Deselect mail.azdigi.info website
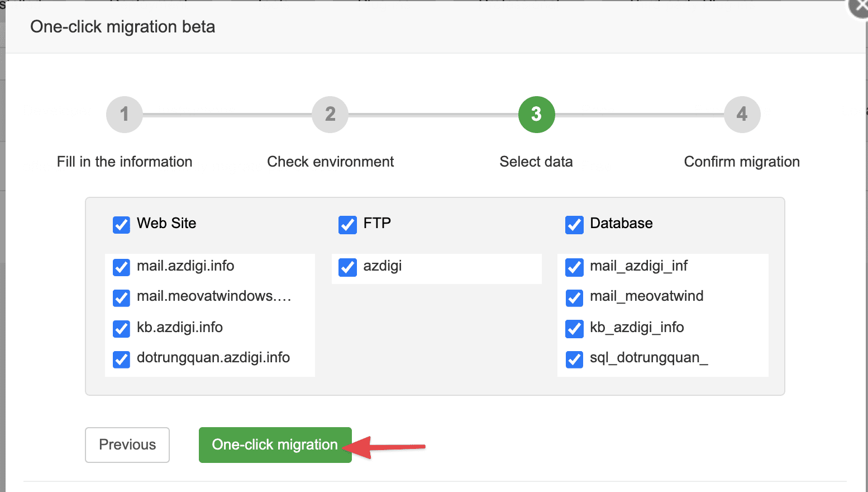Viewport: 868px width, 492px height. (x=121, y=267)
